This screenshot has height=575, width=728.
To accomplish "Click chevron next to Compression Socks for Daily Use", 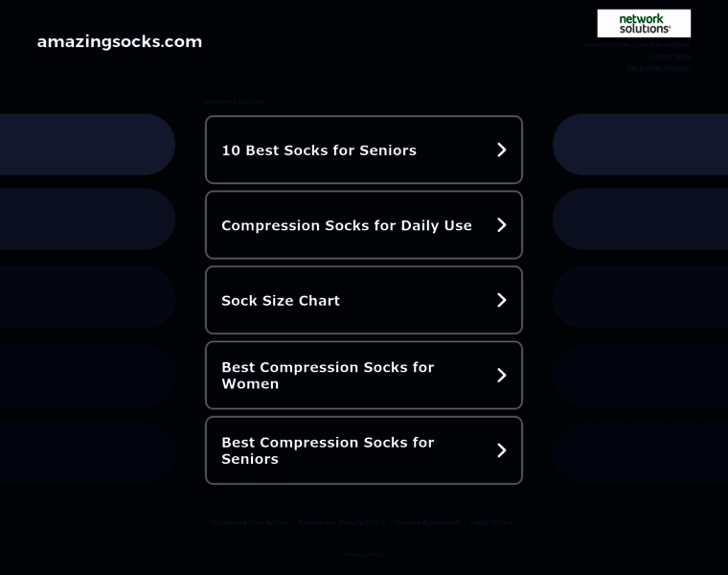I will 501,225.
